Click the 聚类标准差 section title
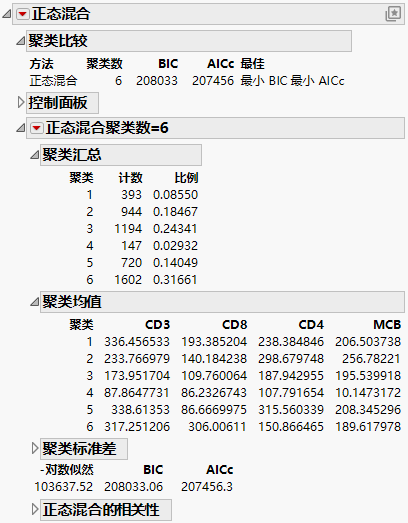The width and height of the screenshot is (408, 523). coord(79,449)
